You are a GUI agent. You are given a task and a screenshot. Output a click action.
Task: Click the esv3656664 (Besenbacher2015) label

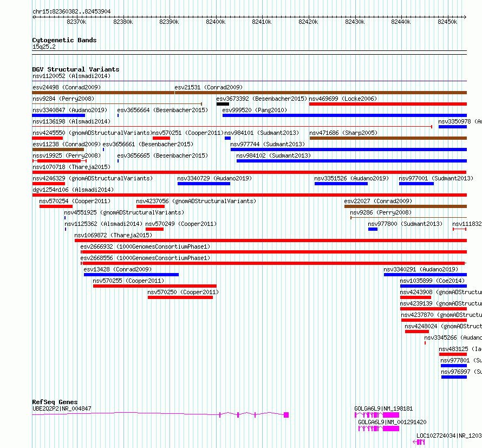[162, 110]
